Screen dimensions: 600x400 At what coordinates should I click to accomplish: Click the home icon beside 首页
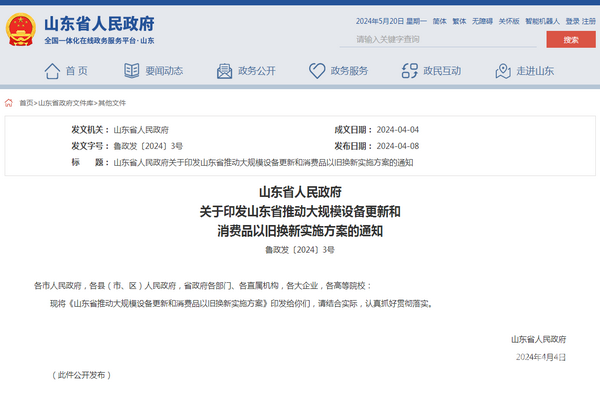click(x=51, y=71)
